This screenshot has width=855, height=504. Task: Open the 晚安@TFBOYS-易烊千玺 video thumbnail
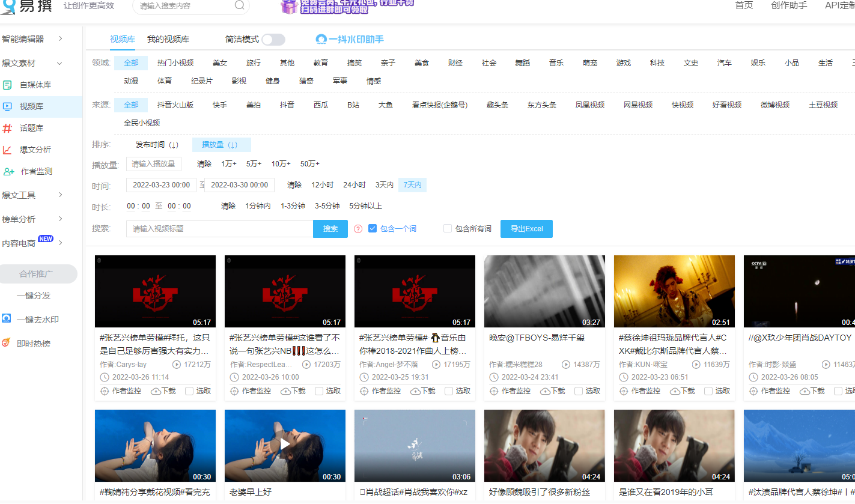[x=544, y=291]
